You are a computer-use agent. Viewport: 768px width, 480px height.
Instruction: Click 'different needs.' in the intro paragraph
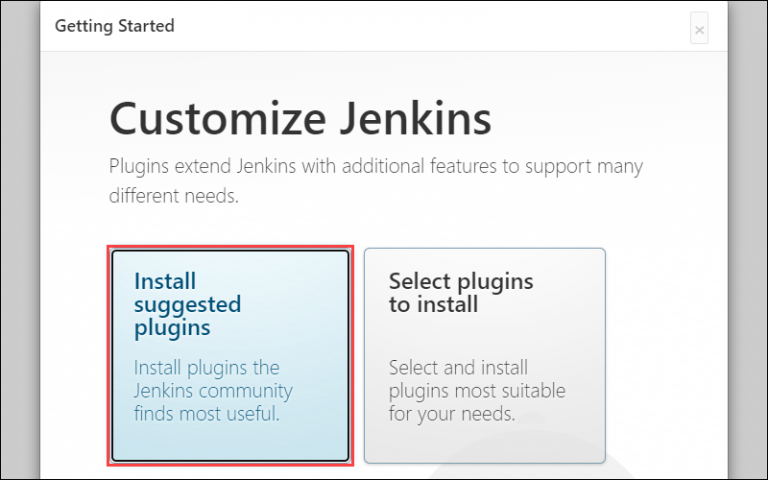pyautogui.click(x=173, y=196)
